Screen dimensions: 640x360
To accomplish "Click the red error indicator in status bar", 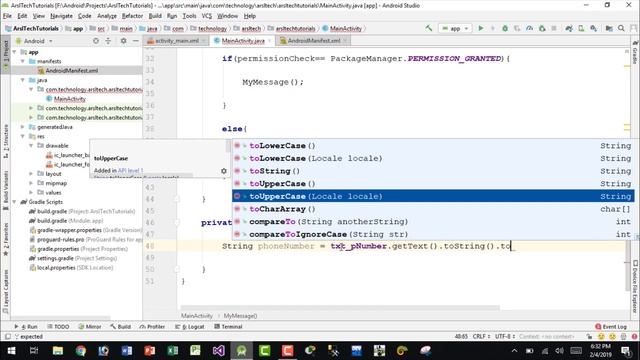I will pos(634,336).
